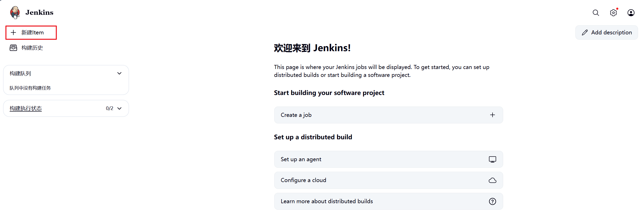Click the 0/2 executor count

click(109, 108)
